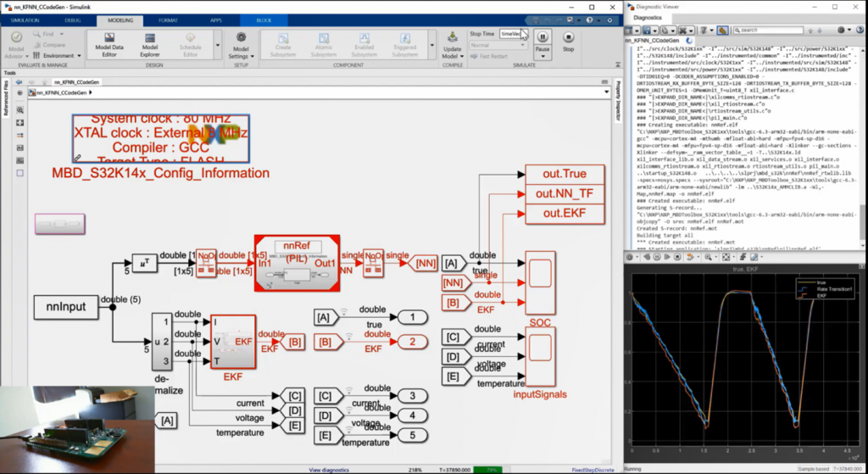Click the Zoom tool in canvas palette
The height and width of the screenshot is (474, 868).
[x=19, y=110]
